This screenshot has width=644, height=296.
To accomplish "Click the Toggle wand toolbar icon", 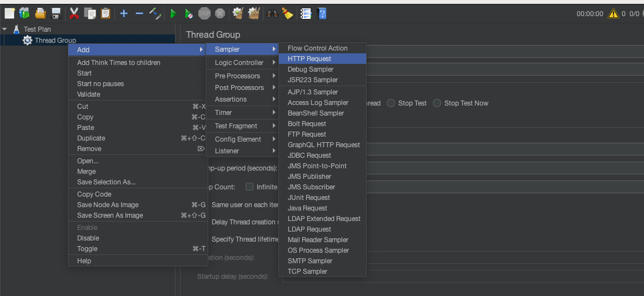I will coord(155,13).
